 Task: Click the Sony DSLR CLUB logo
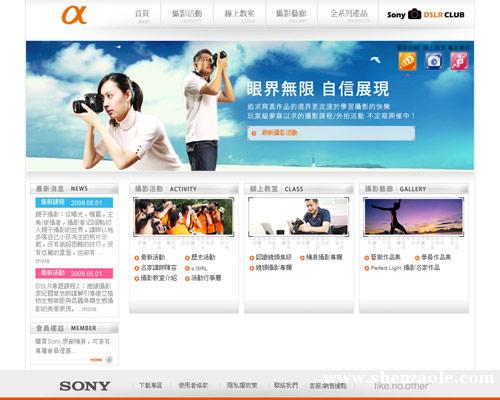426,14
